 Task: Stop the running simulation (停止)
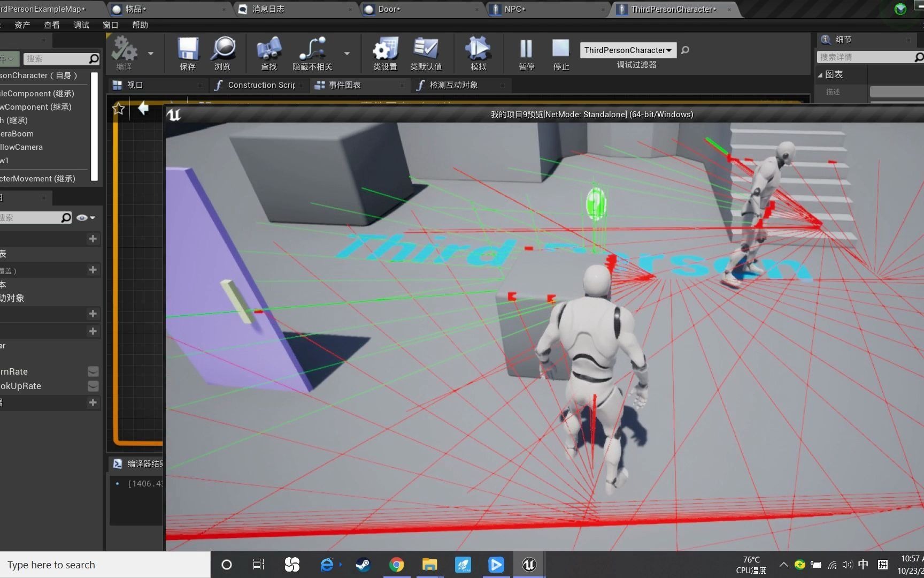[x=560, y=54]
